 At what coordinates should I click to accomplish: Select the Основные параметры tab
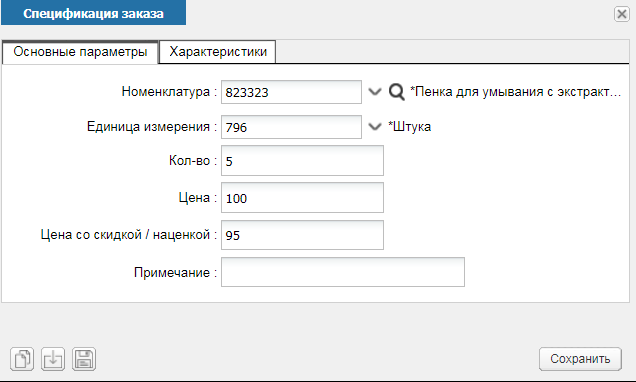[80, 52]
